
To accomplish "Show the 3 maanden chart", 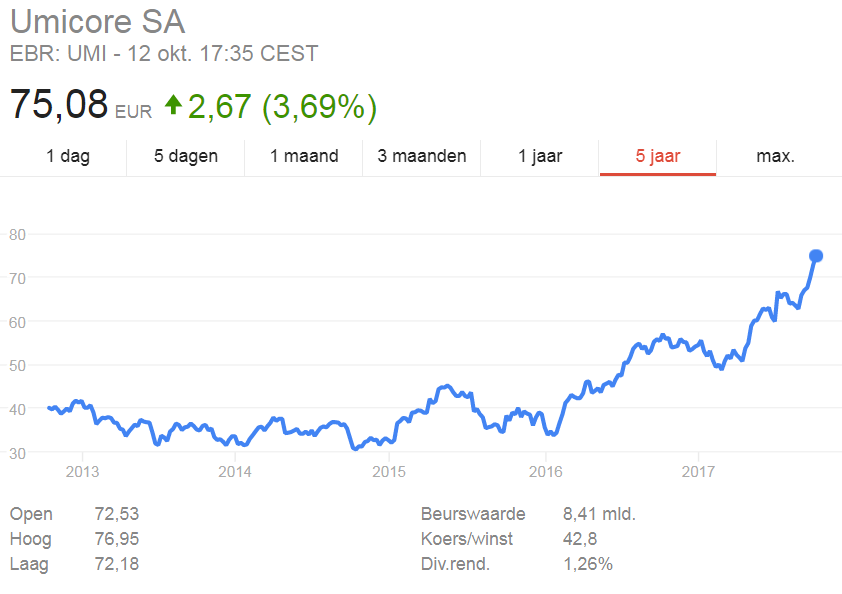I will tap(422, 156).
